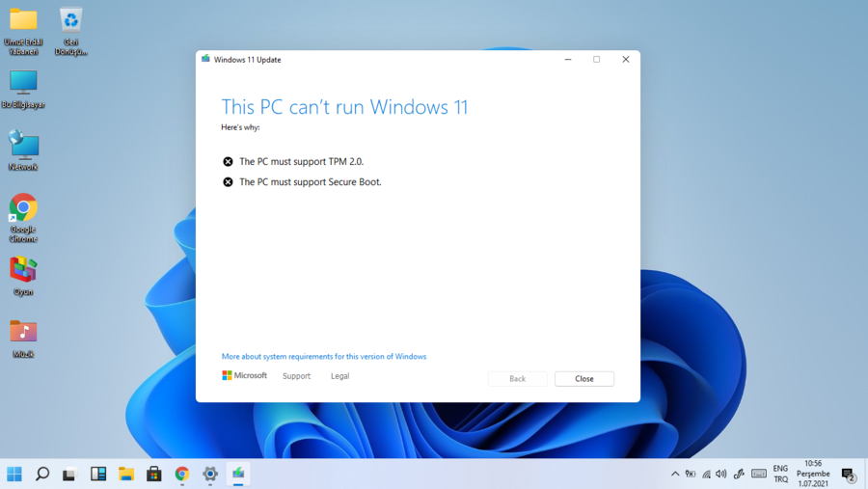Viewport: 868px width, 489px height.
Task: Click the error icon beside TPM 2.0
Action: click(228, 162)
